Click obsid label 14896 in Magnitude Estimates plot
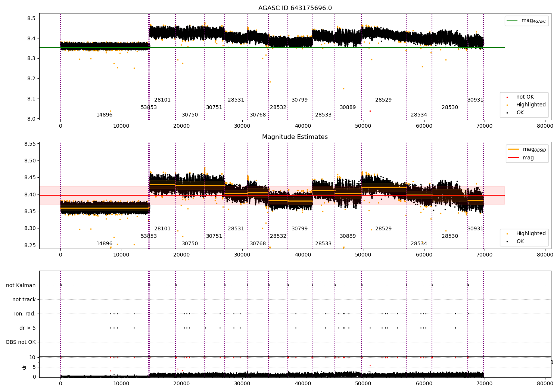The width and height of the screenshot is (560, 392). tap(104, 244)
